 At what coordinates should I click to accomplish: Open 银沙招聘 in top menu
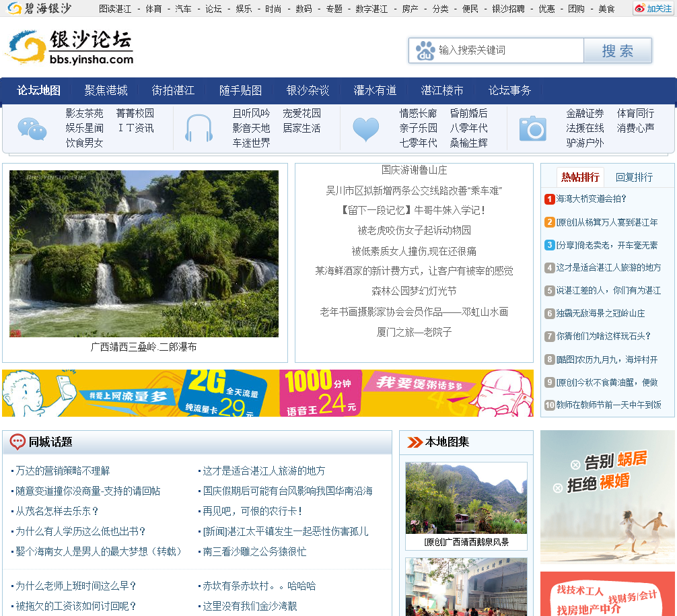point(508,9)
